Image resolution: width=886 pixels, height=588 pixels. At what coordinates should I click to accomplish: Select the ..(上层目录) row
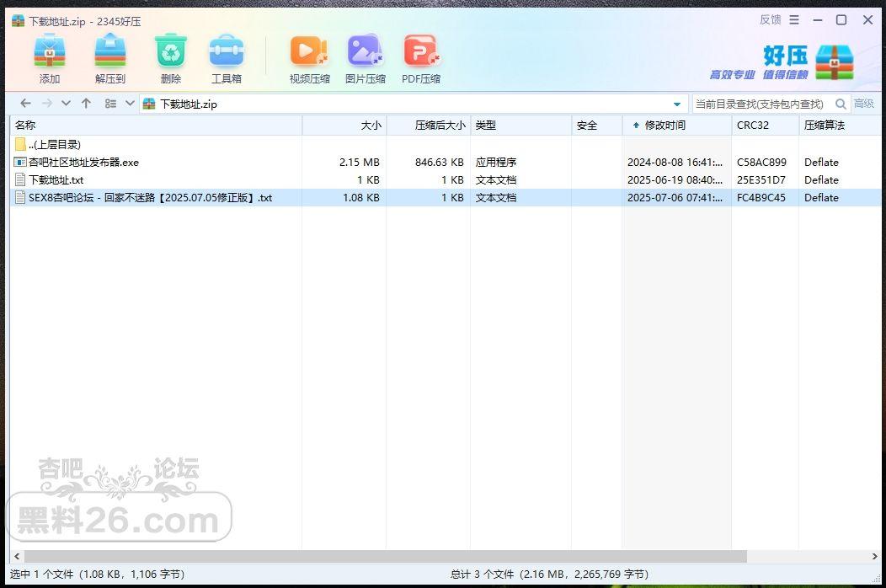point(446,144)
